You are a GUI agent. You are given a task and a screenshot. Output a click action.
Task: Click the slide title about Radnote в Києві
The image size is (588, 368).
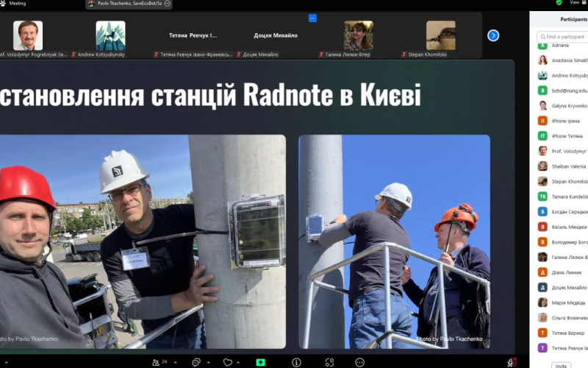pos(210,95)
